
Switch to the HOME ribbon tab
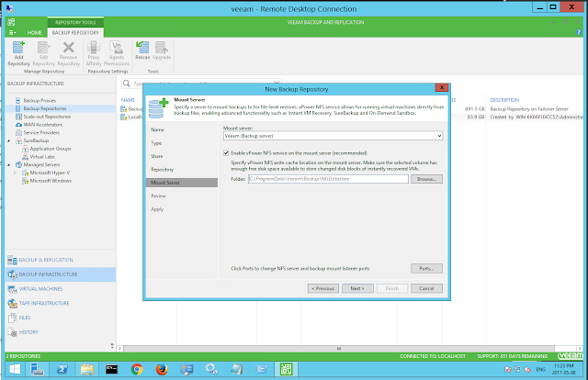pyautogui.click(x=35, y=33)
